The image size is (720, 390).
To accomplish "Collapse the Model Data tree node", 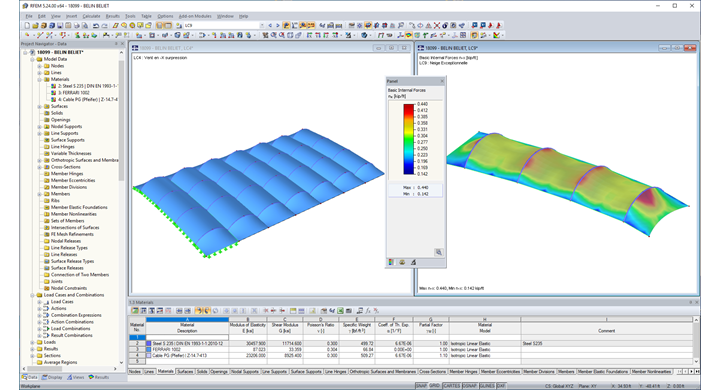I will point(33,59).
